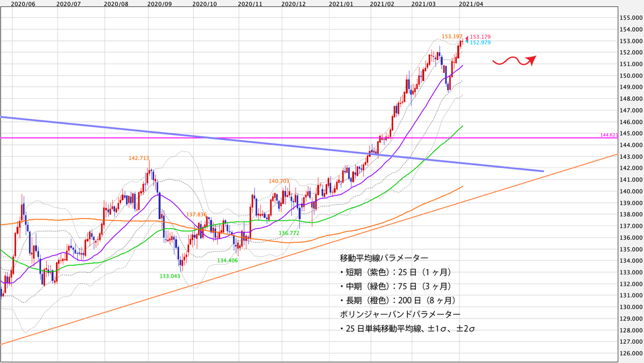Click the 143.000 price axis label
Screen dimensions: 644x363
click(632, 157)
